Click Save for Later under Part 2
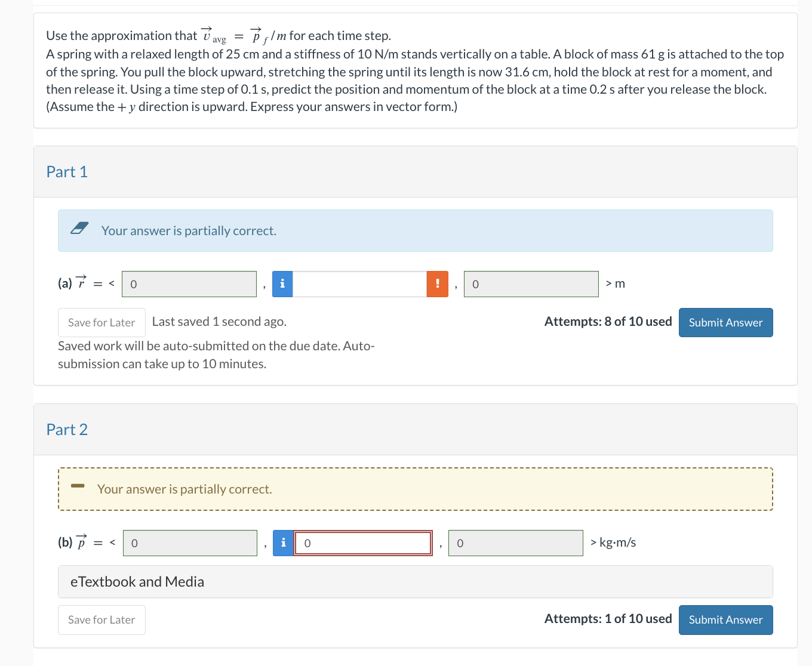The height and width of the screenshot is (666, 812). point(101,619)
